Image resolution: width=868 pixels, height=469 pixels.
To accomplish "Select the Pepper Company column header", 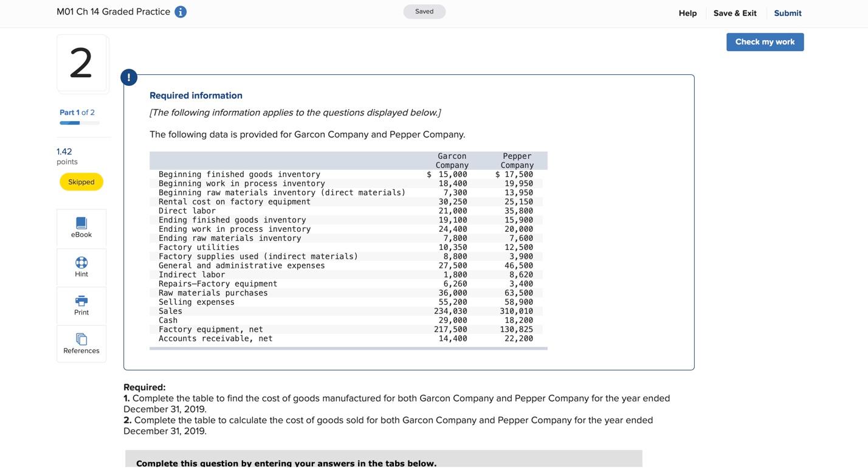I will [x=517, y=161].
